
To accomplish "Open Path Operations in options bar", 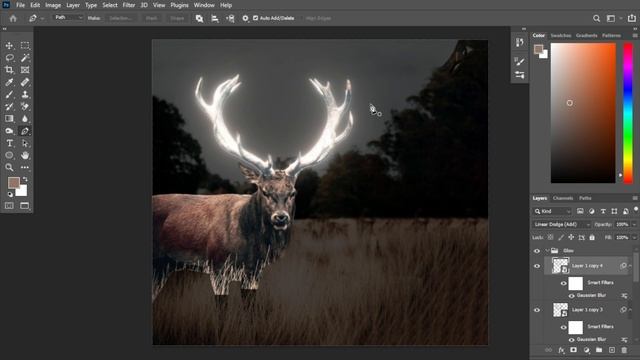I will tap(199, 18).
